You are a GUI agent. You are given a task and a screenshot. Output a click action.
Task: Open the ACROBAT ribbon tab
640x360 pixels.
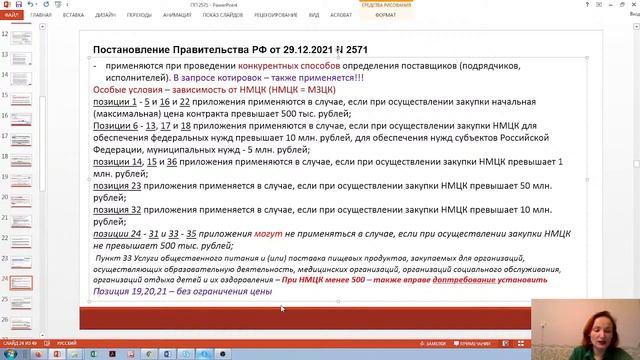point(341,15)
